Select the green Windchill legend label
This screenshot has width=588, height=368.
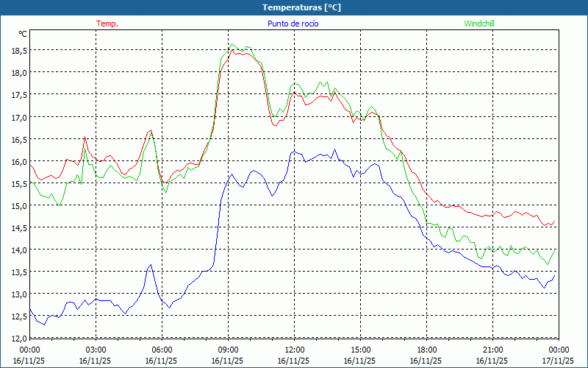(x=479, y=24)
